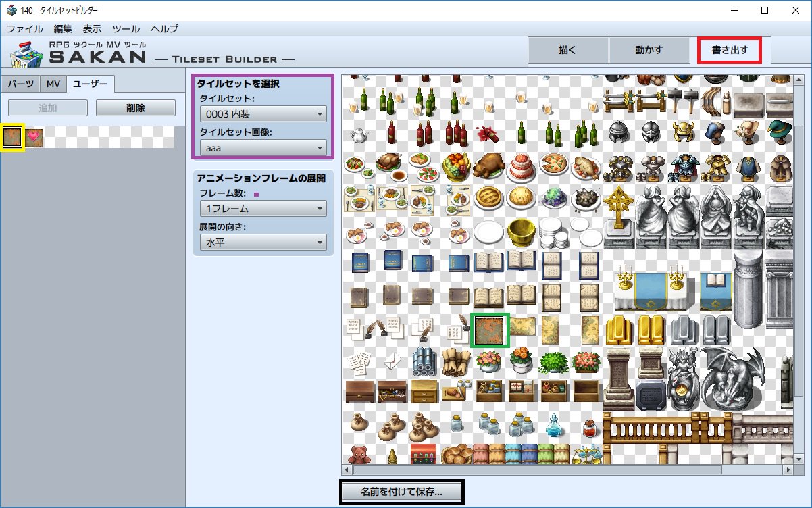Select the blue potion flask tile

[554, 427]
